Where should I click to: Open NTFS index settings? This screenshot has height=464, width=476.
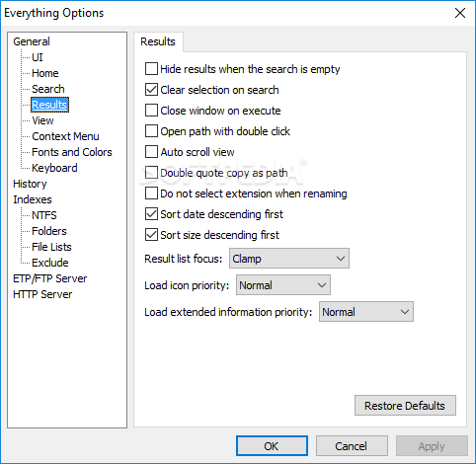pos(44,215)
